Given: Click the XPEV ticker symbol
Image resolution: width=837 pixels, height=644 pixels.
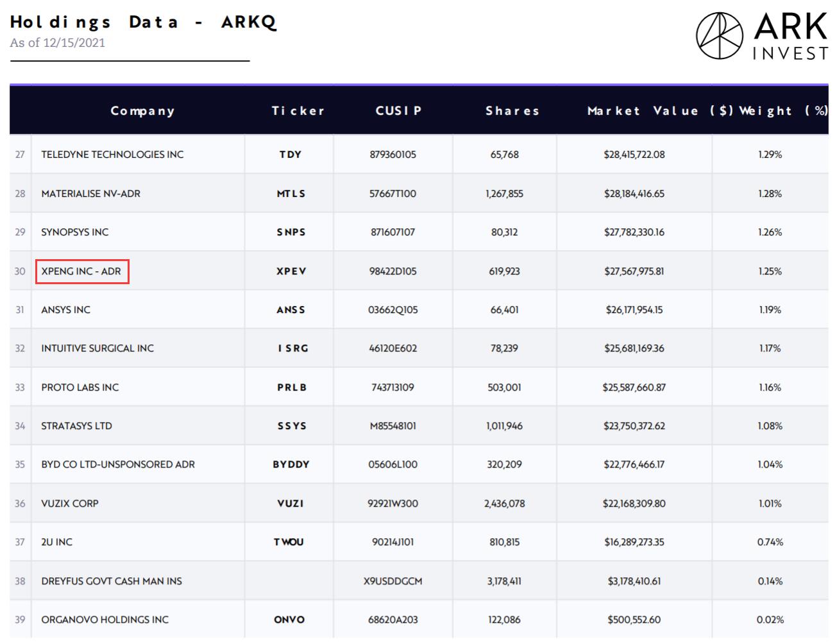Looking at the screenshot, I should (291, 271).
